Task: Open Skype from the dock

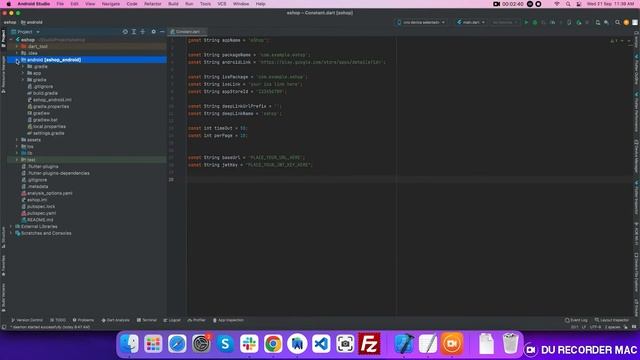Action: pyautogui.click(x=225, y=344)
